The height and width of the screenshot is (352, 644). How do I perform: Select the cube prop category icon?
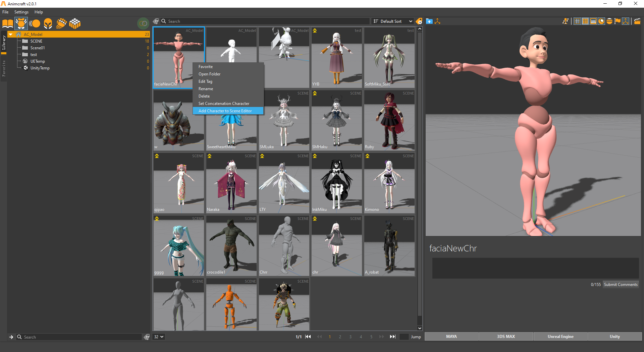click(75, 23)
